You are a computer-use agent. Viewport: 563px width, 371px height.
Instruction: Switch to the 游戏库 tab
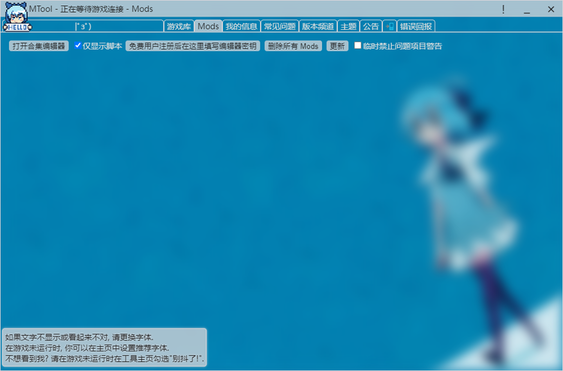179,26
